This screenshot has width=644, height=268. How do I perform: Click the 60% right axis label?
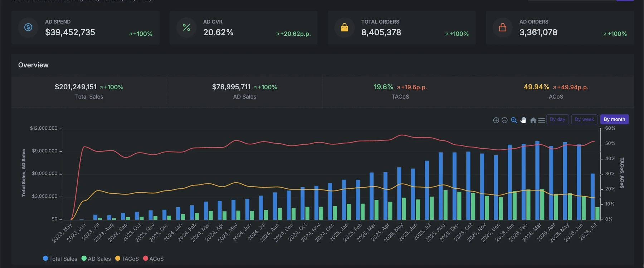point(610,128)
